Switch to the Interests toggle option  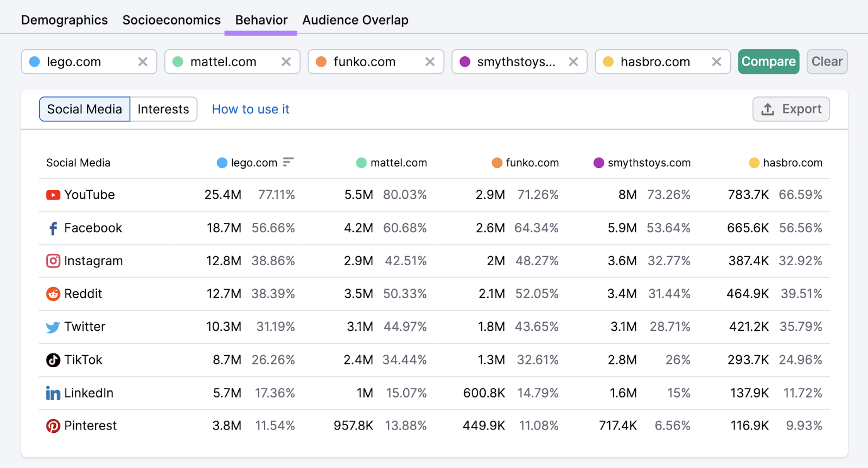163,109
